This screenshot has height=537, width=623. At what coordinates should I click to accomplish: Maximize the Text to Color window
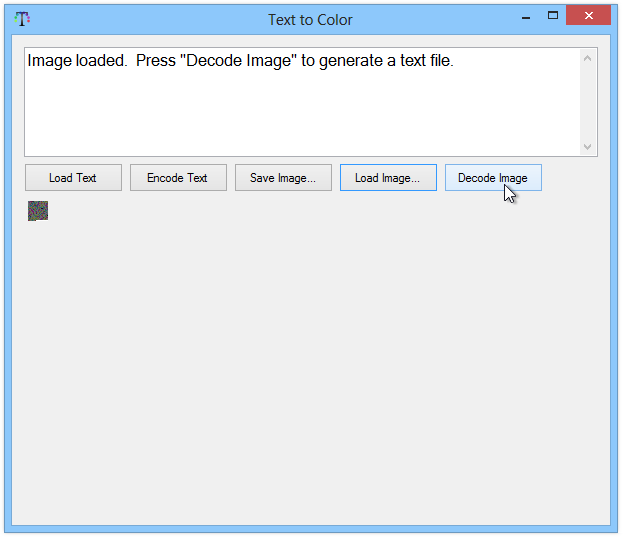[553, 15]
